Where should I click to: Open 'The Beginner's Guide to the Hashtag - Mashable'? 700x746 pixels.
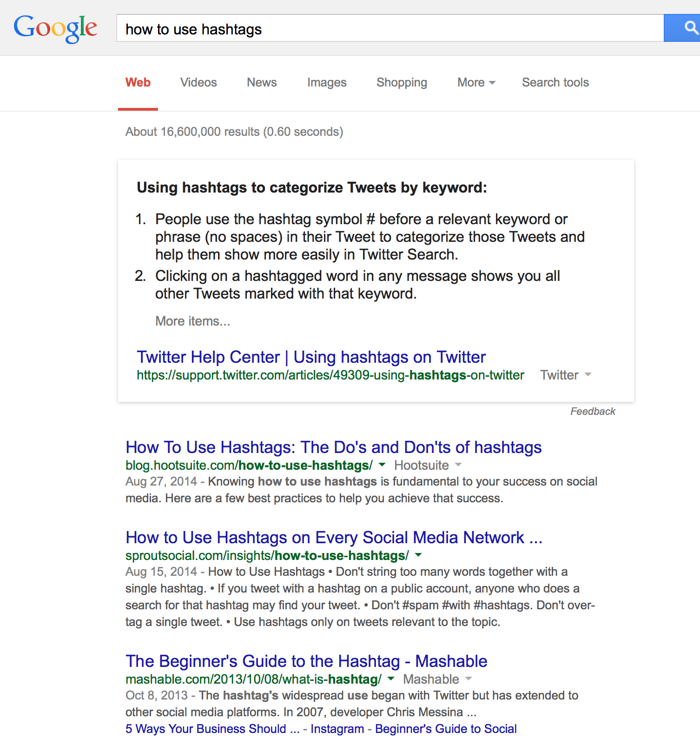[x=306, y=661]
